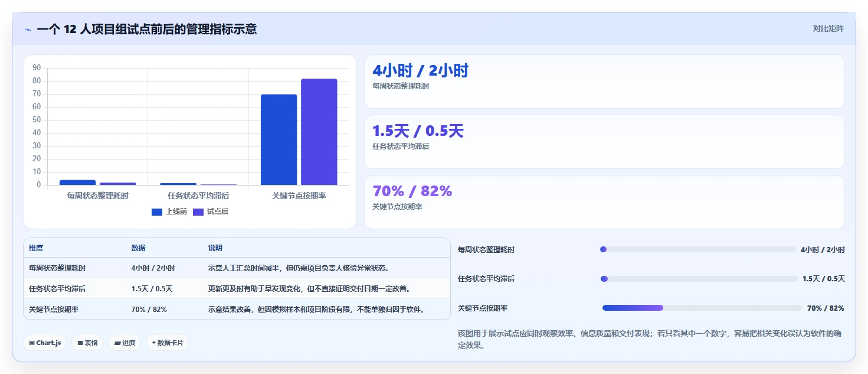Toggle the 上线前 legend swatch
The height and width of the screenshot is (374, 868).
[157, 212]
